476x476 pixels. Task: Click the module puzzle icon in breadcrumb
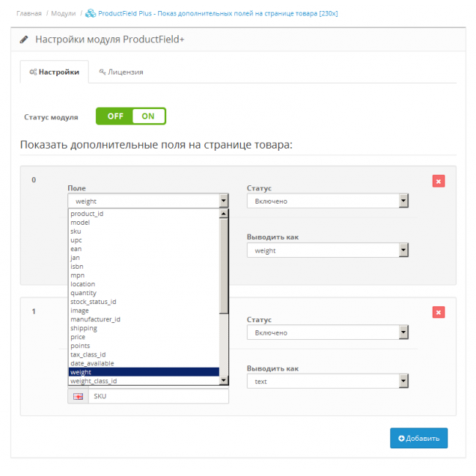tap(91, 13)
